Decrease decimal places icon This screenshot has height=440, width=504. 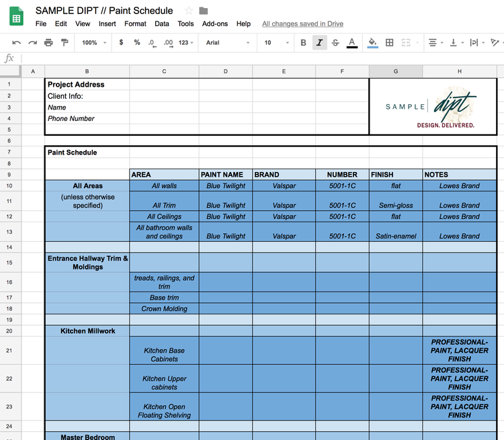click(x=152, y=43)
